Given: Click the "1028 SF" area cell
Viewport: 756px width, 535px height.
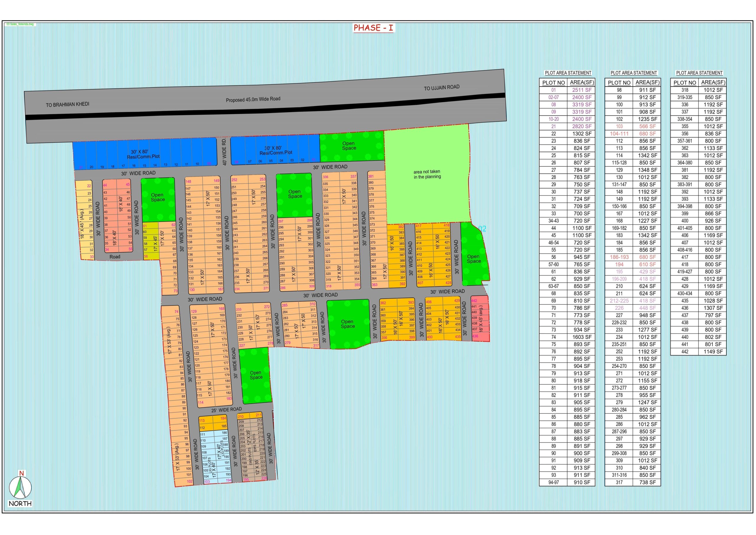Looking at the screenshot, I should 713,301.
